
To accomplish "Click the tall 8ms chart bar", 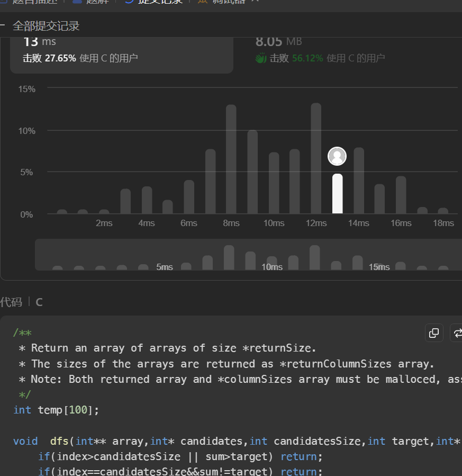I will click(231, 159).
